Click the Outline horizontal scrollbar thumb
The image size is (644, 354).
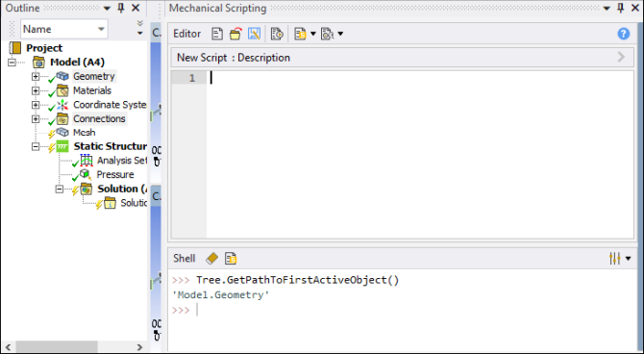tap(57, 347)
